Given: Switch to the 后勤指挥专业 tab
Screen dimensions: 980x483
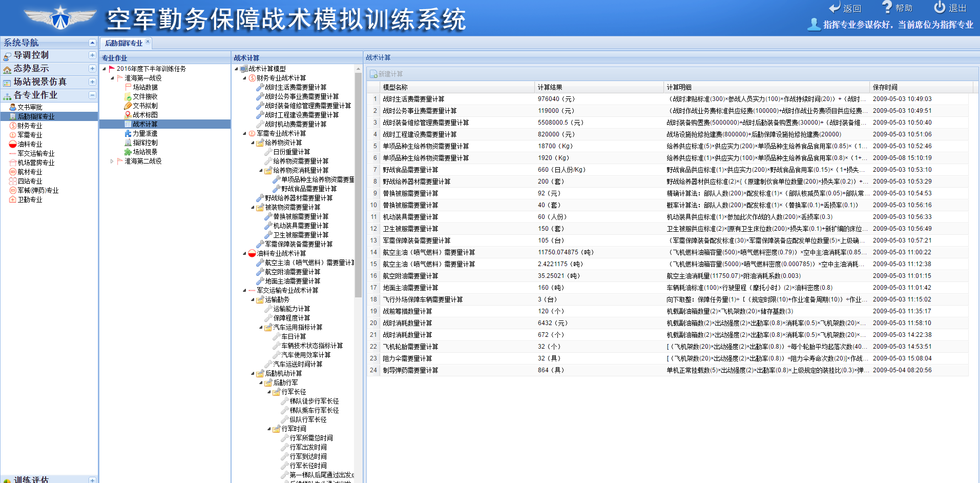Looking at the screenshot, I should tap(123, 43).
